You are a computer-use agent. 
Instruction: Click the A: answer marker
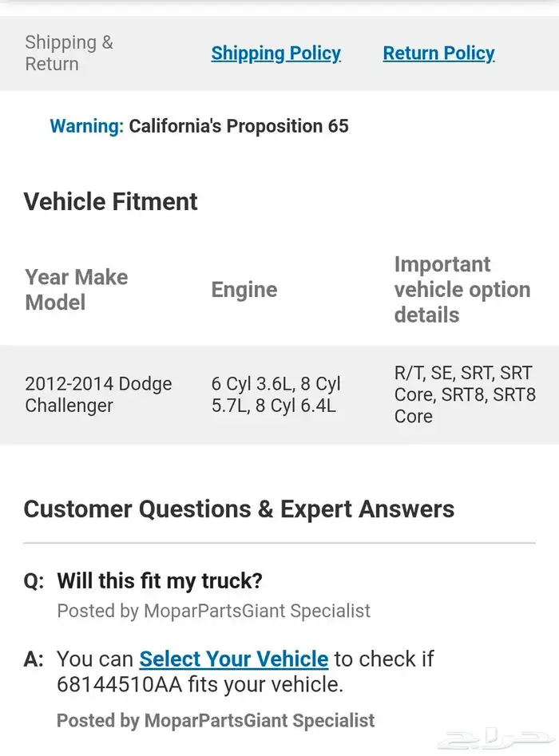34,659
